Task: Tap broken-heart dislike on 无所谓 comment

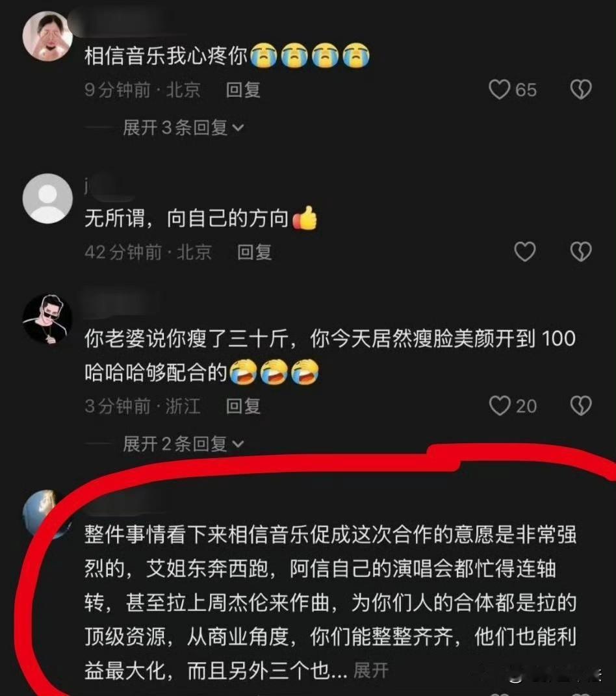Action: [x=581, y=251]
